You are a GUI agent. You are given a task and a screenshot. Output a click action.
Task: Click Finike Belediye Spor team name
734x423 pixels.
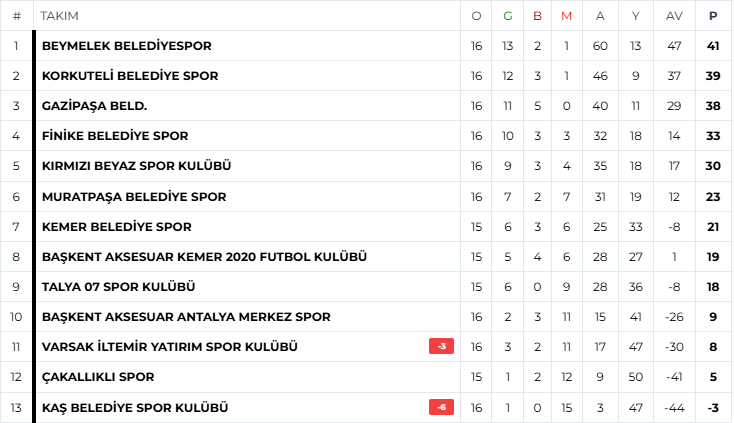coord(115,136)
